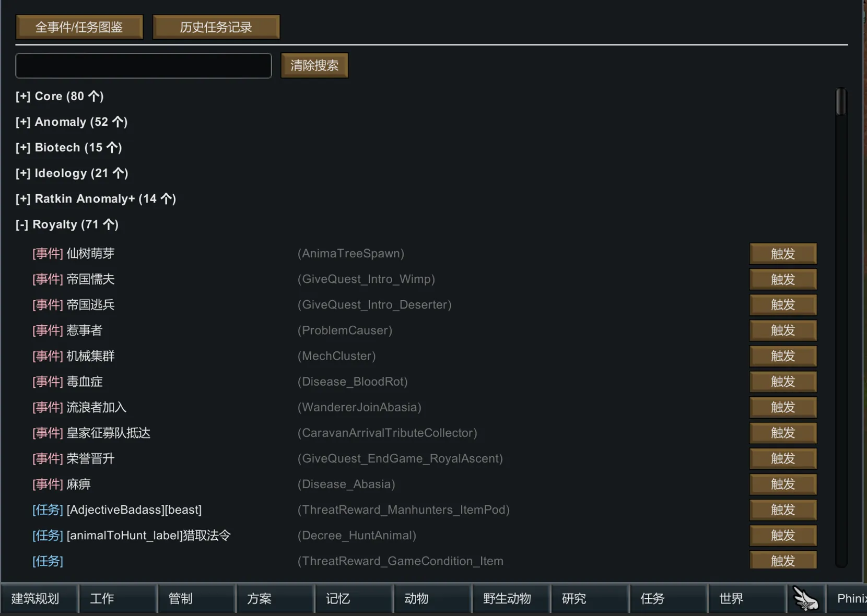Viewport: 867px width, 616px height.
Task: Open the 建筑规划 menu tab
Action: [36, 598]
